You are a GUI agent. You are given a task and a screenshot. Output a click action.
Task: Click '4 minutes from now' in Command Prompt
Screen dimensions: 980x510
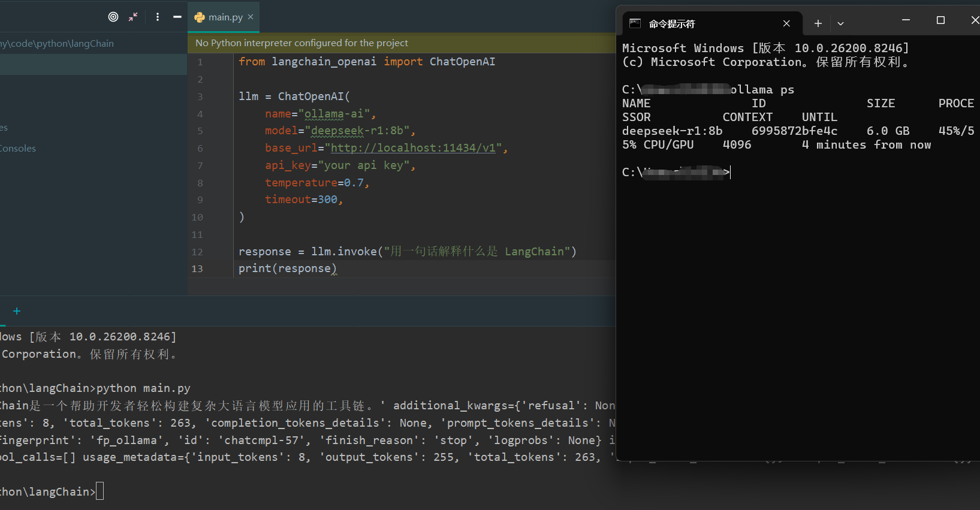tap(867, 145)
